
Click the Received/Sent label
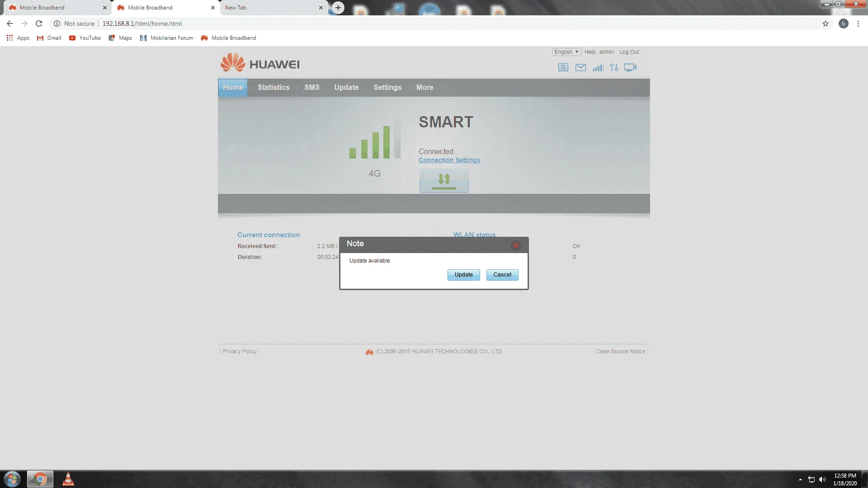[x=257, y=246]
